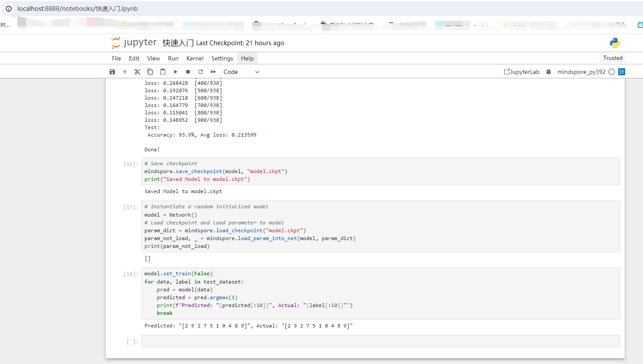Open the File menu
This screenshot has width=643, height=364.
click(x=116, y=58)
